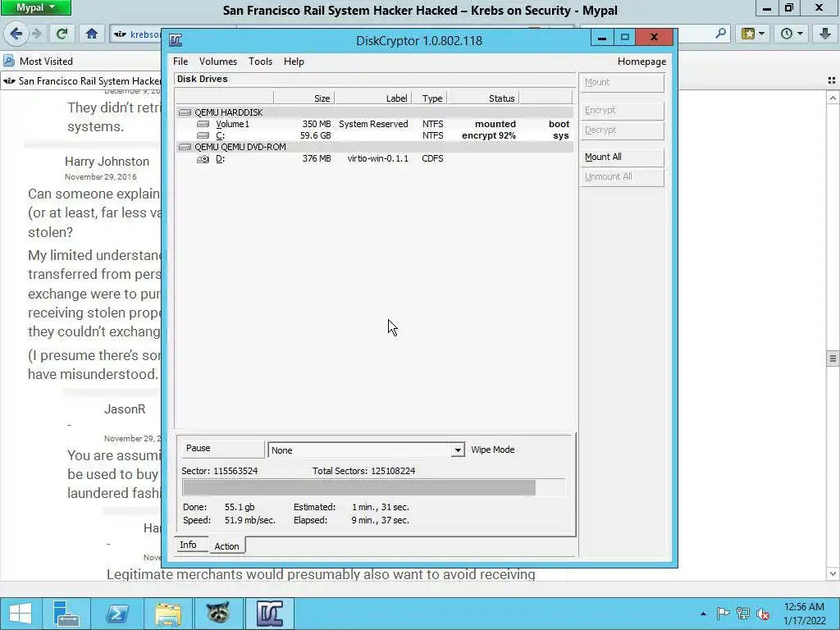Switch to Mypal raccoon taskbar icon
This screenshot has width=840, height=630.
(x=218, y=614)
